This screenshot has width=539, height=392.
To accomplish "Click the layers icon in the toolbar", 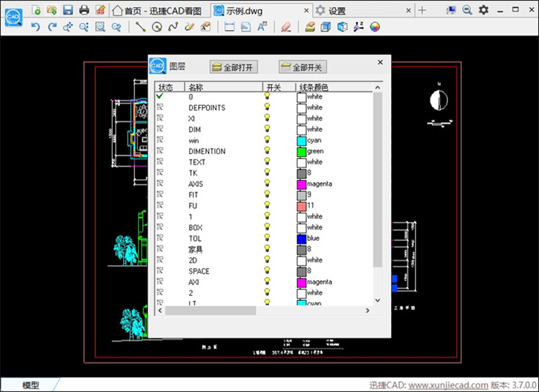I will [x=310, y=27].
